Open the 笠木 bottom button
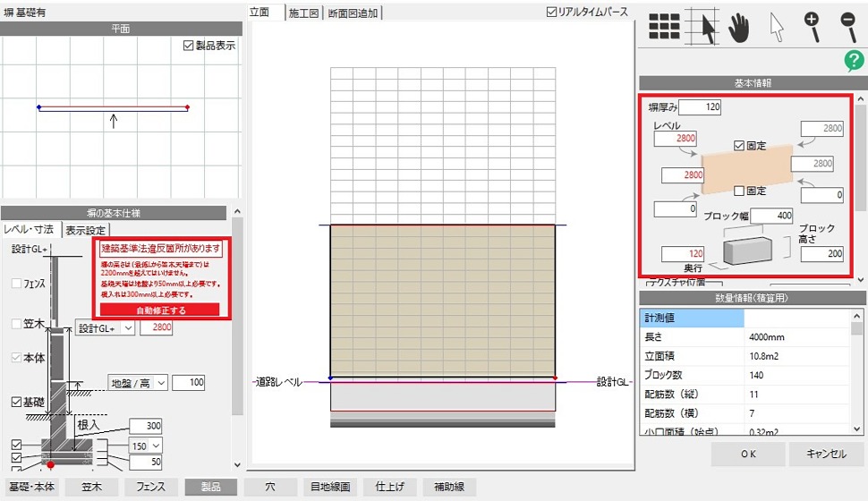 coord(91,487)
